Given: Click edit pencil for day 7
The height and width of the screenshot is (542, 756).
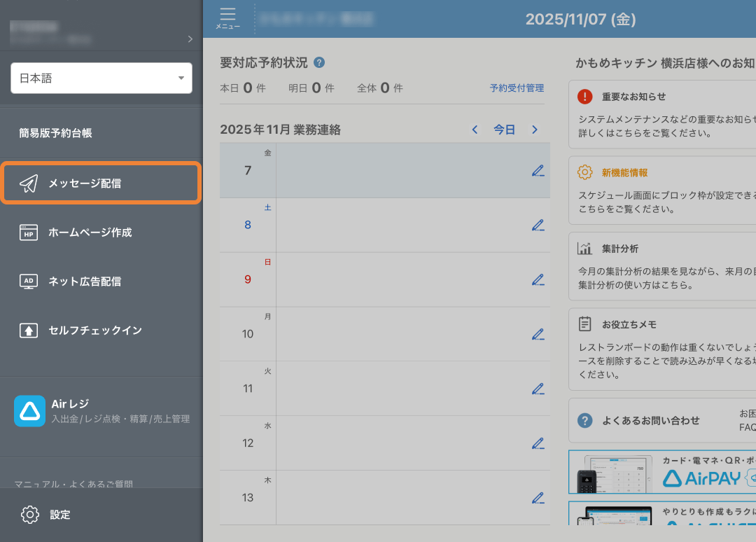Looking at the screenshot, I should pyautogui.click(x=538, y=170).
